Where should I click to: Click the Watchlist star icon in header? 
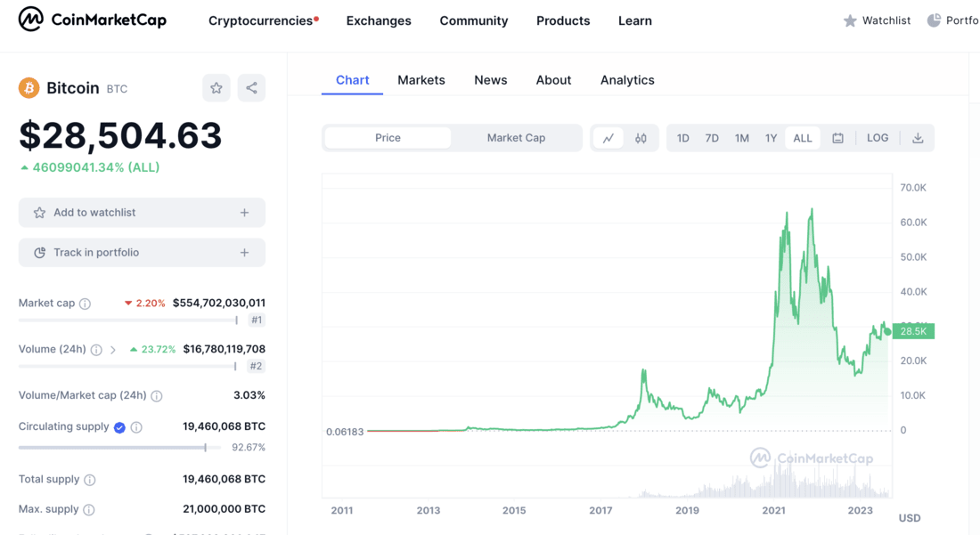coord(850,20)
